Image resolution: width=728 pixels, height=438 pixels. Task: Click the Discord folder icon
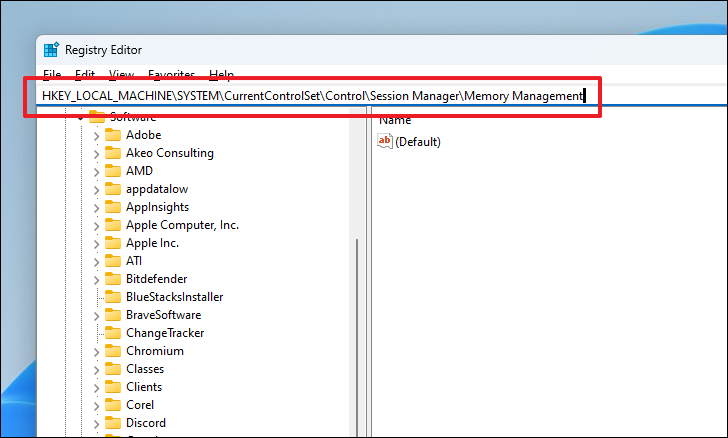(113, 423)
